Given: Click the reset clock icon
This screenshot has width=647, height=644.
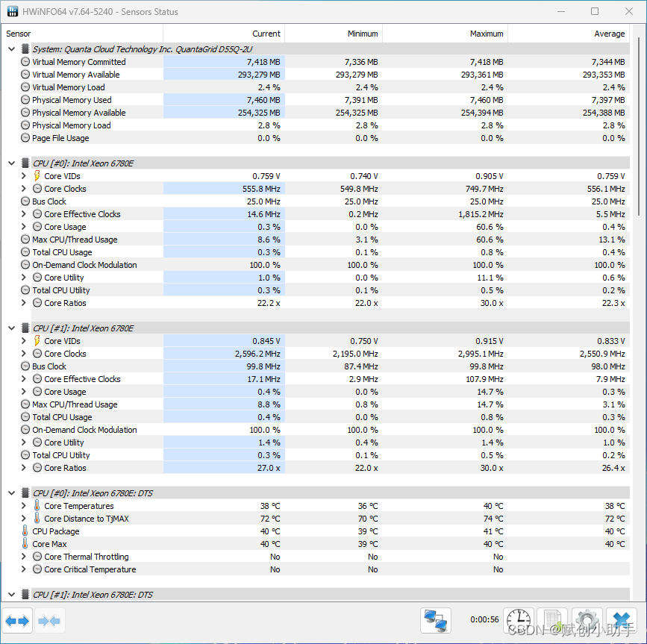Looking at the screenshot, I should point(519,620).
